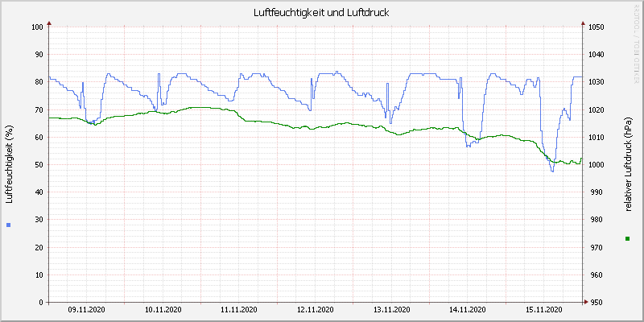The image size is (644, 322).
Task: Click the right axis value 980
Action: (x=595, y=220)
